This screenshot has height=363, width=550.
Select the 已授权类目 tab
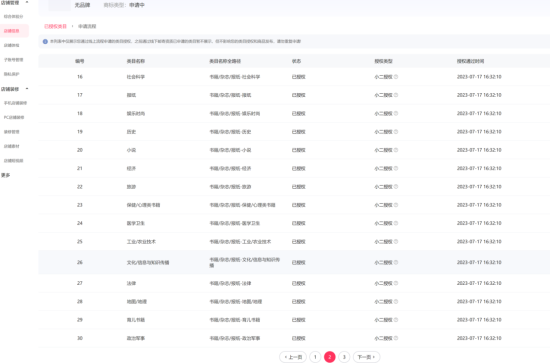55,26
